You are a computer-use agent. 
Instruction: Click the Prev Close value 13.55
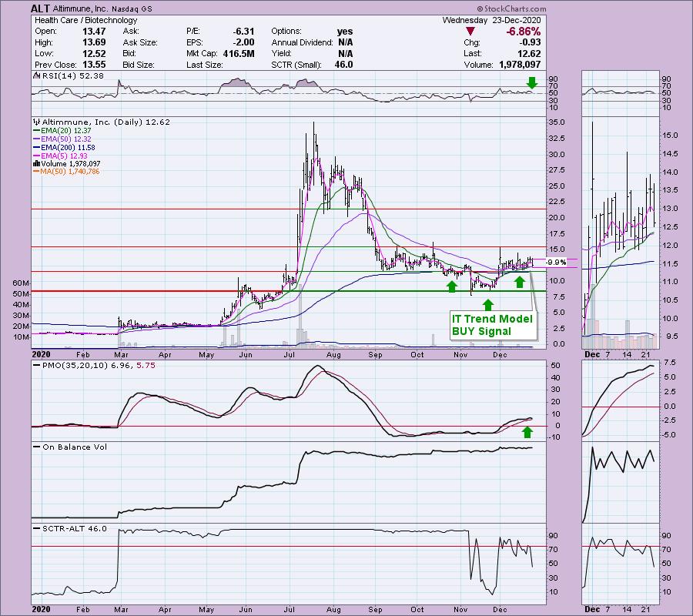coord(94,65)
